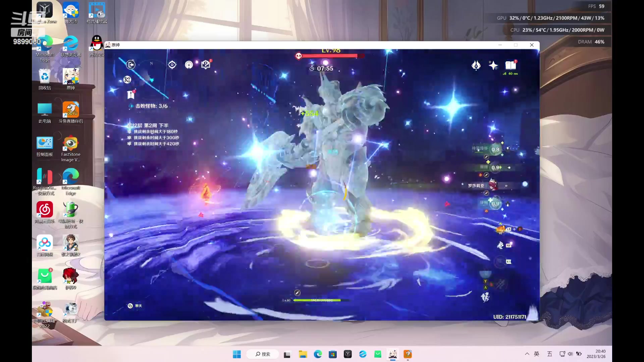The height and width of the screenshot is (362, 644).
Task: Open the volume icon in system tray
Action: click(x=570, y=354)
